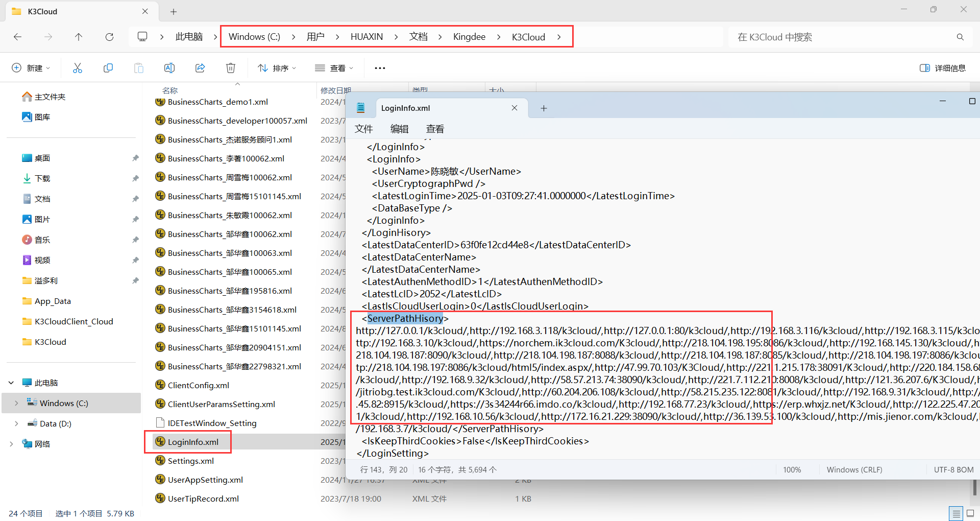Expand the chevron after Kingdee in address bar
This screenshot has height=521, width=980.
point(499,37)
